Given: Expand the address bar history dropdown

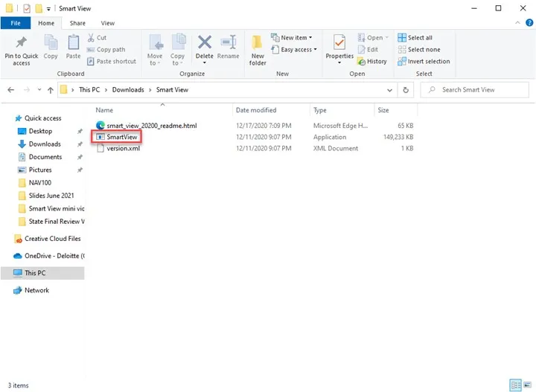Looking at the screenshot, I should click(x=389, y=90).
